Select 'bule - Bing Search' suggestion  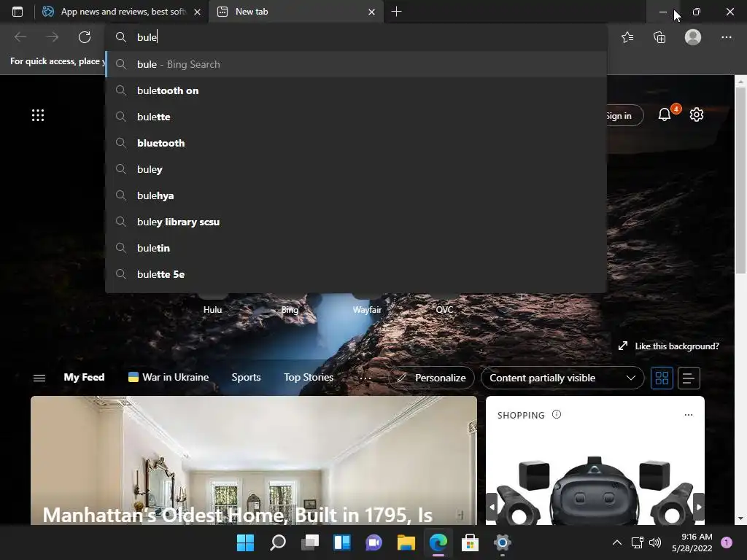click(356, 64)
